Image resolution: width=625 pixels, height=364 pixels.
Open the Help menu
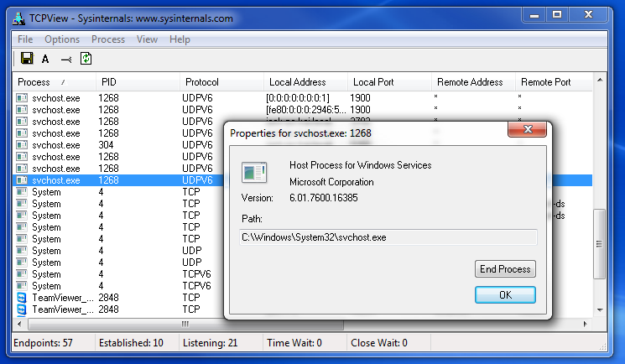[x=180, y=39]
